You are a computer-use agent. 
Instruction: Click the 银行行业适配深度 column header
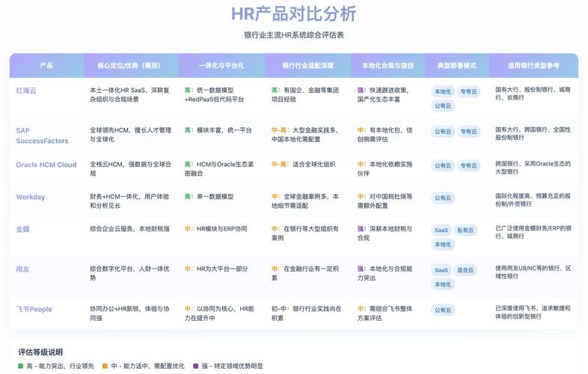(x=308, y=65)
